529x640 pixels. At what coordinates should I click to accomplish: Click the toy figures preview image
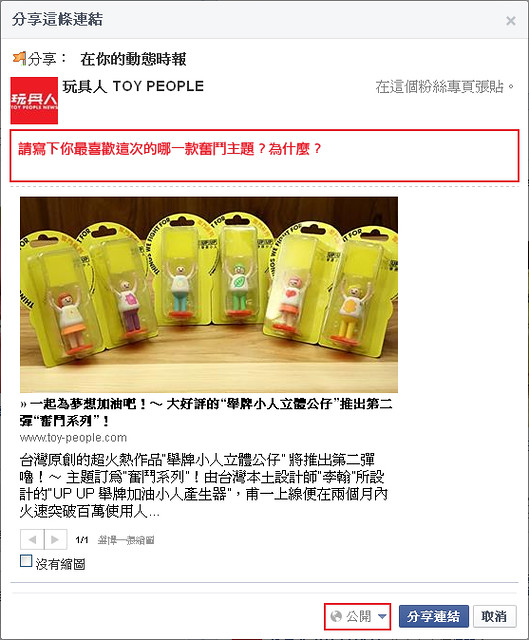tap(209, 294)
